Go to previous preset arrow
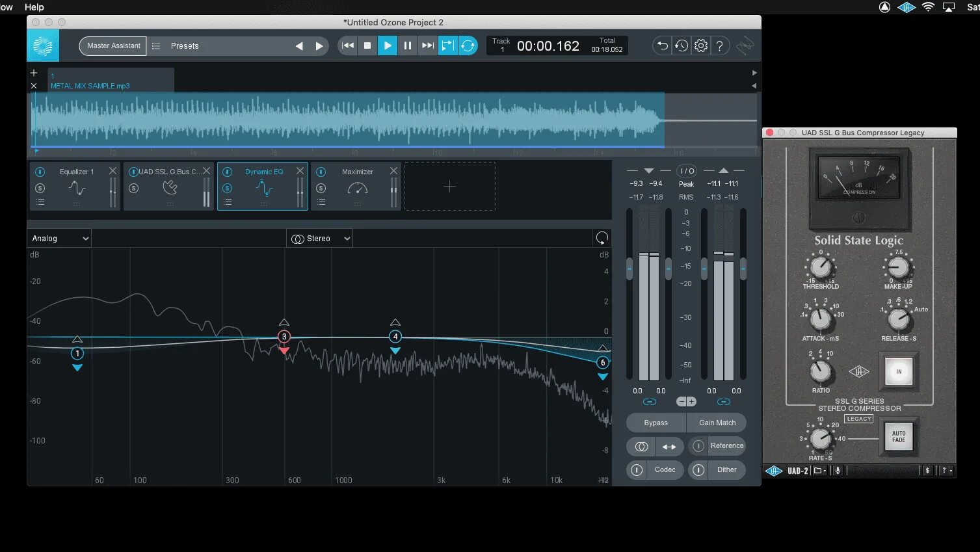Screen dimensions: 980x552 coord(299,46)
